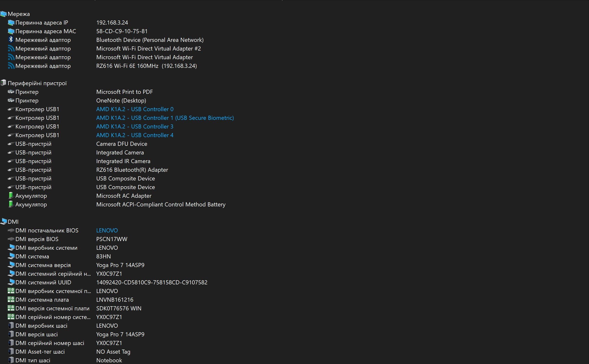Screen dimensions: 589x364
Task: Expand the DMI section
Action: point(13,222)
